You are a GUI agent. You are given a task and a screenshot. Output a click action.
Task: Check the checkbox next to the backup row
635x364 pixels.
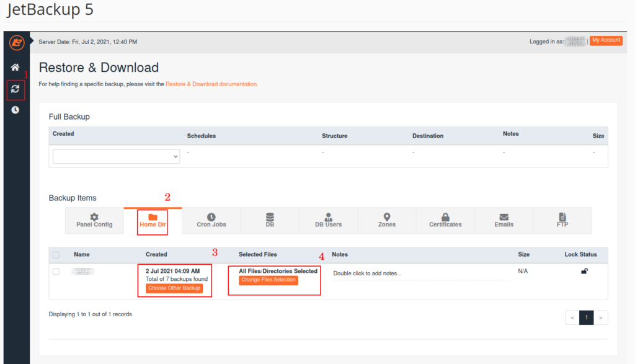(55, 271)
